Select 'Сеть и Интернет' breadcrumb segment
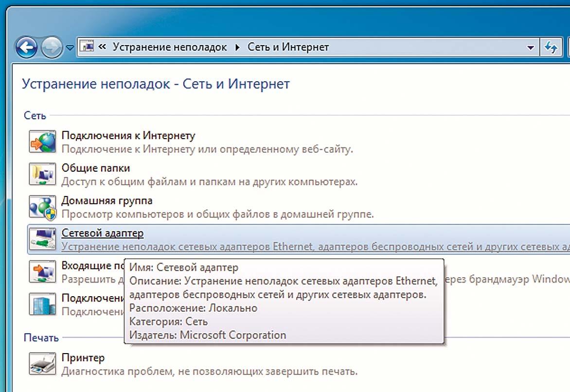The height and width of the screenshot is (392, 570). point(288,47)
